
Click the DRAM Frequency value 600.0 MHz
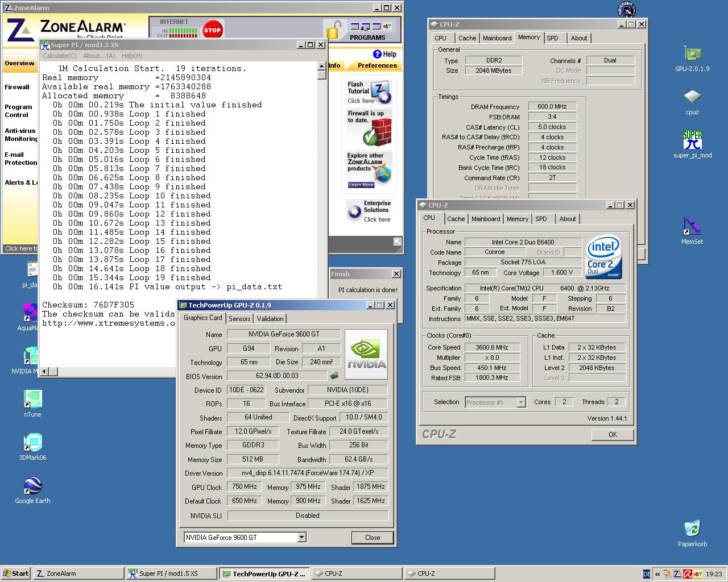click(552, 106)
